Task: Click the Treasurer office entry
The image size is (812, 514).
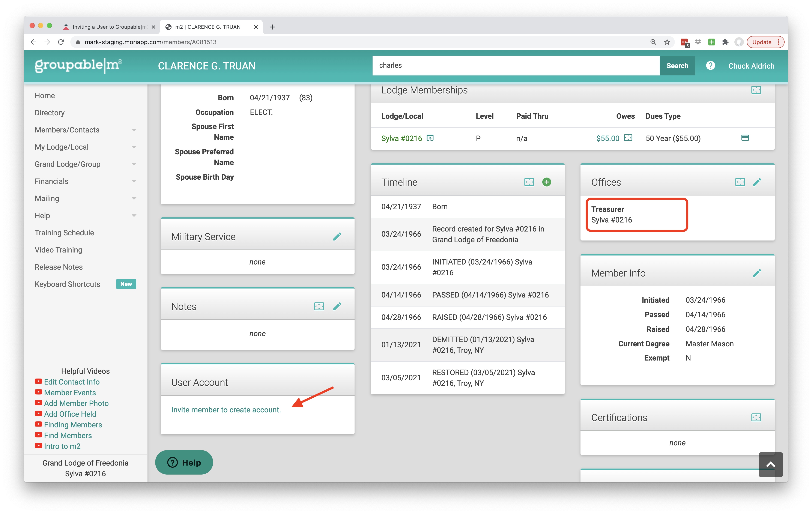Action: click(637, 215)
